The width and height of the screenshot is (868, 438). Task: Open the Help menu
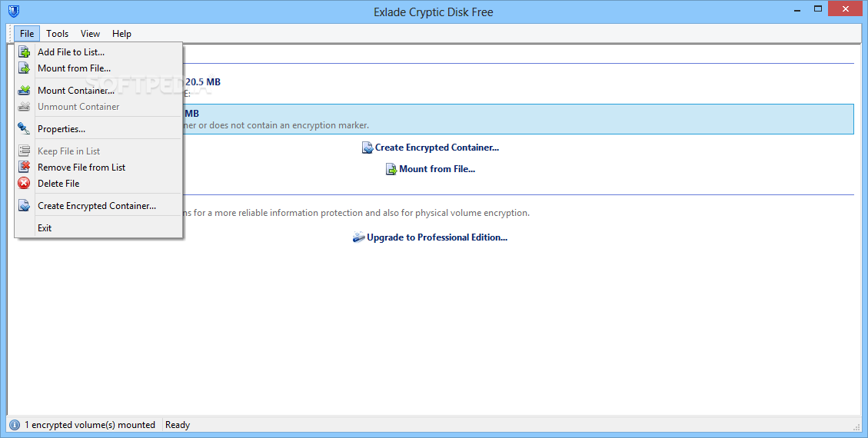point(121,34)
